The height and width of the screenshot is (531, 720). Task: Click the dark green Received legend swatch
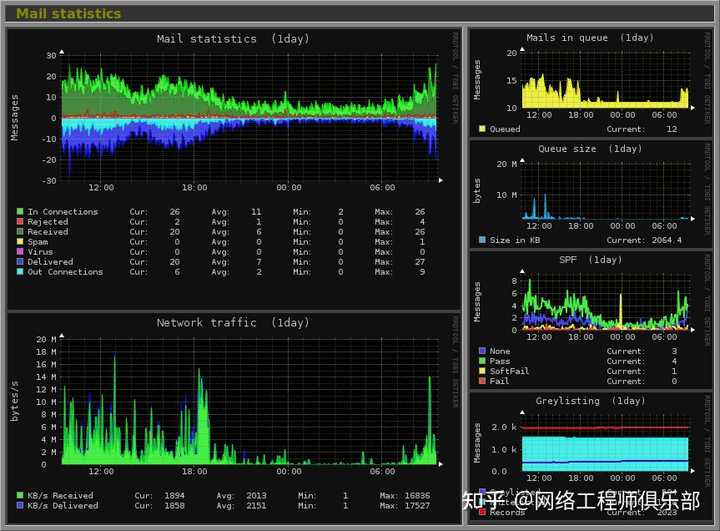click(x=20, y=232)
